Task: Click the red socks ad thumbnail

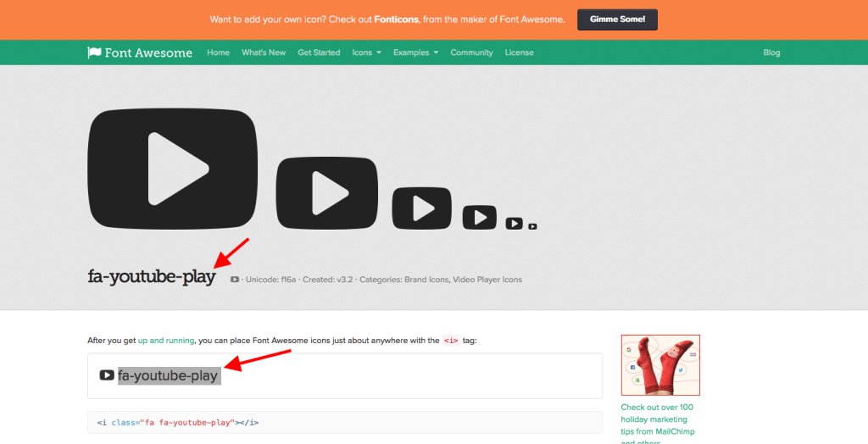Action: point(660,365)
